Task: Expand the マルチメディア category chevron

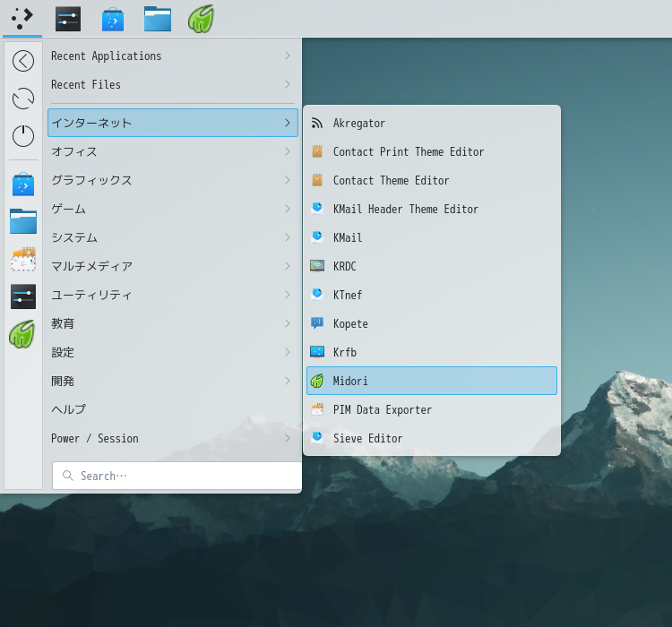Action: (x=288, y=266)
